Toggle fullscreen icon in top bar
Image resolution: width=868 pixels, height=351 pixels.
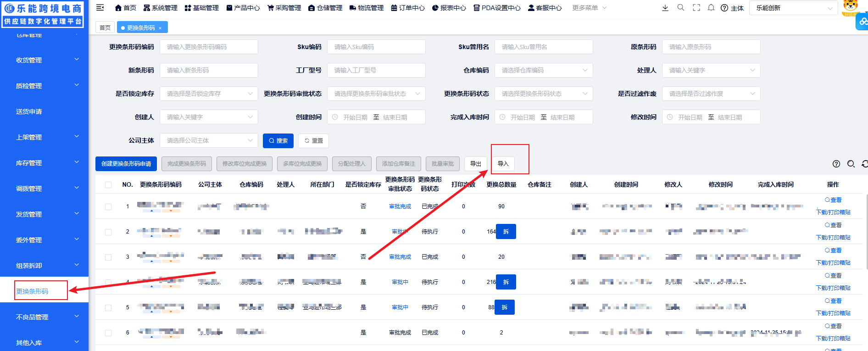696,8
